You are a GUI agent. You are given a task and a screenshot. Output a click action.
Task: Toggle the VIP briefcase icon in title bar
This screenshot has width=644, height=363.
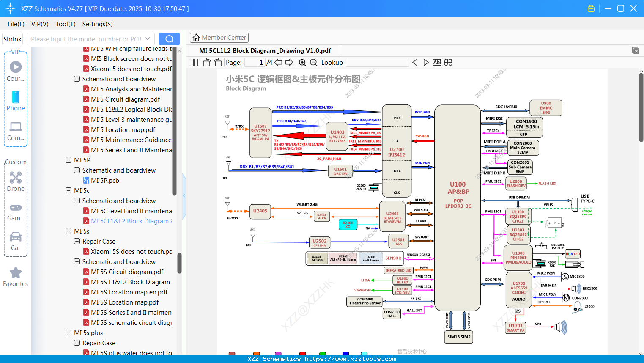coord(591,8)
